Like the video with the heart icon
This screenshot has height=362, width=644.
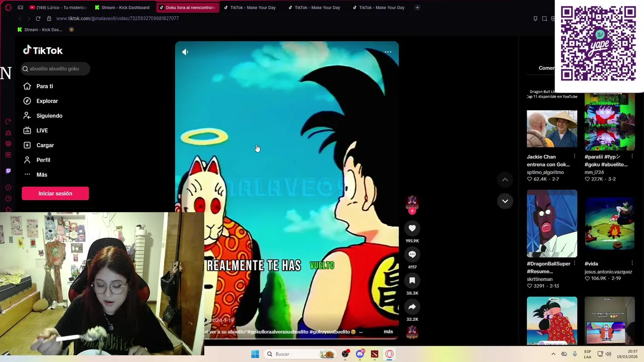tap(412, 228)
